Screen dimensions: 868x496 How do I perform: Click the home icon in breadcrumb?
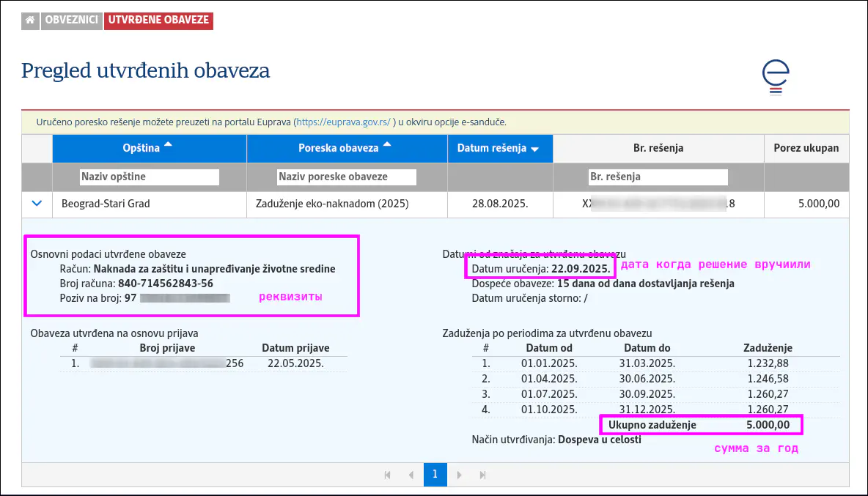[x=30, y=21]
